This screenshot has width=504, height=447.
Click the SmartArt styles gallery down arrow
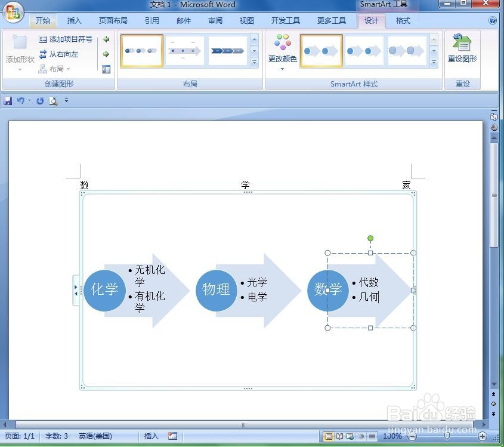[x=434, y=51]
